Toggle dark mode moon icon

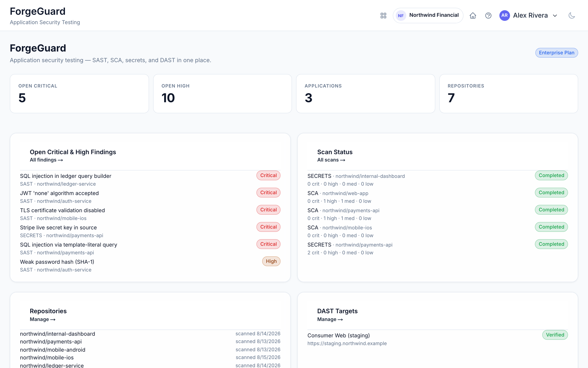[572, 15]
